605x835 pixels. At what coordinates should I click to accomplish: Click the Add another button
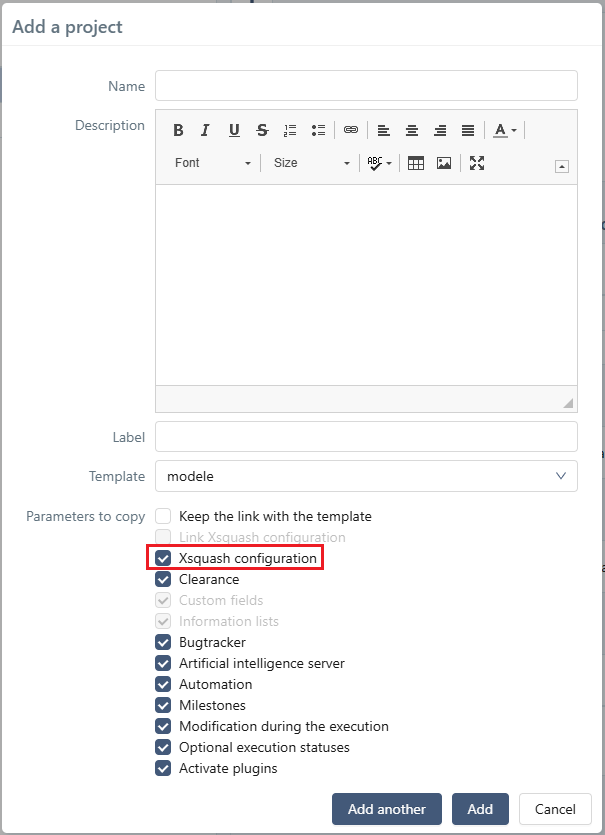(x=387, y=809)
